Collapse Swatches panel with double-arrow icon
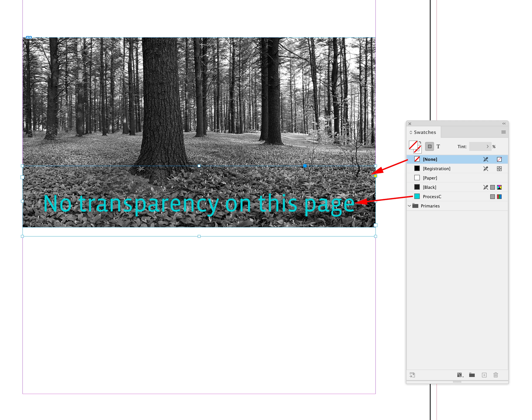Image resolution: width=532 pixels, height=420 pixels. [504, 124]
